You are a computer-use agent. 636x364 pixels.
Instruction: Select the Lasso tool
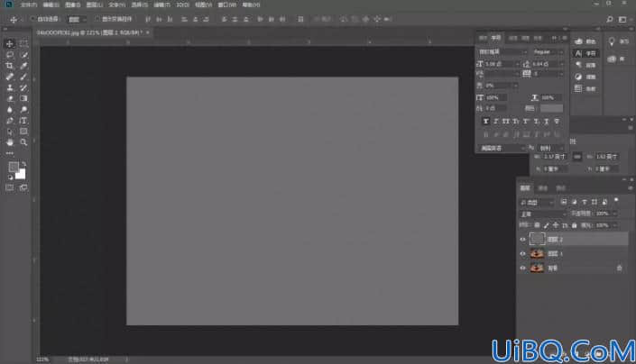(10, 55)
